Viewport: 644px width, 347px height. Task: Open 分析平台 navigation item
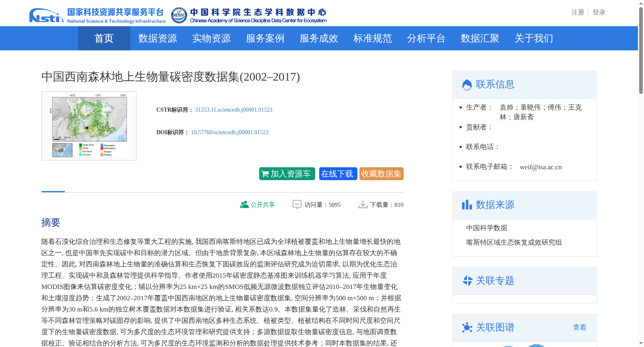[426, 38]
